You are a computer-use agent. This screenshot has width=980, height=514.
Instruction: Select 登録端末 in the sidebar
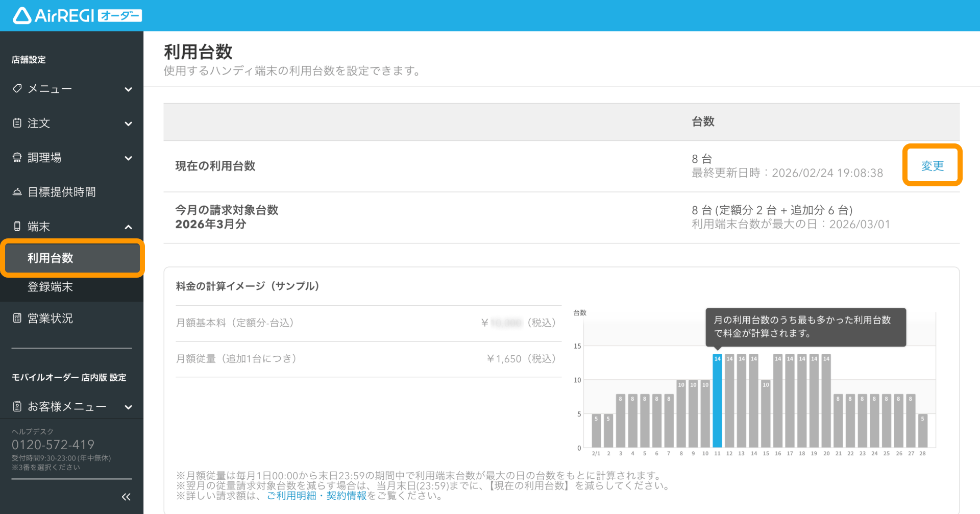tap(71, 287)
